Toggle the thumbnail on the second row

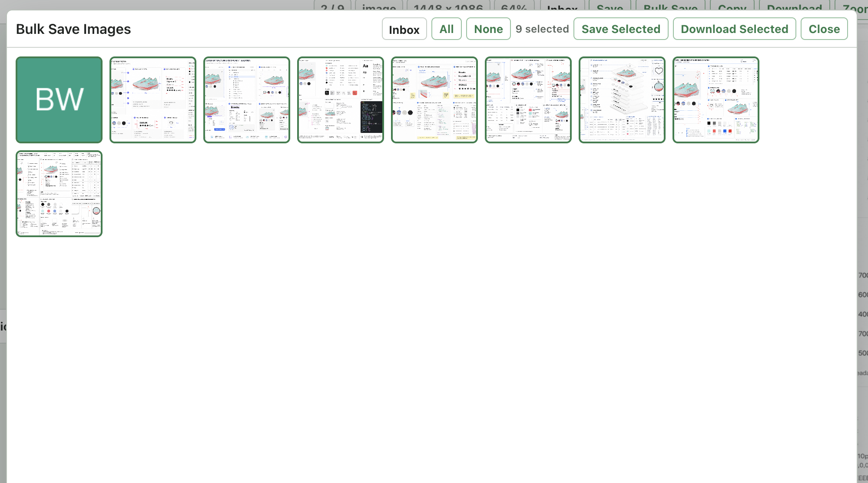coord(59,194)
